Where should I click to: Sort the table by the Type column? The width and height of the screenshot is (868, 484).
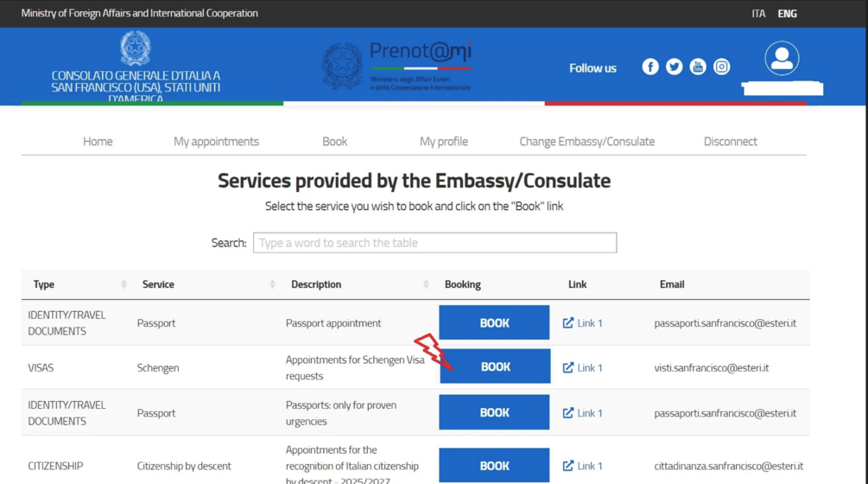[124, 284]
